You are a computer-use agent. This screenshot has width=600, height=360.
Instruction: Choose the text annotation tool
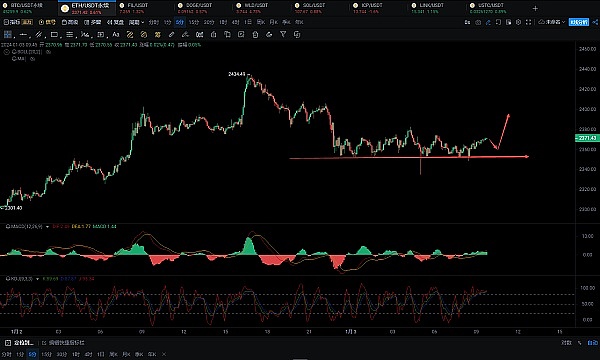coord(116,35)
